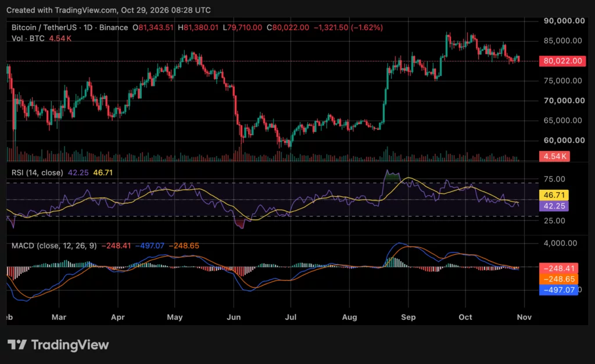Click the 60,000.00 price axis label

point(564,140)
